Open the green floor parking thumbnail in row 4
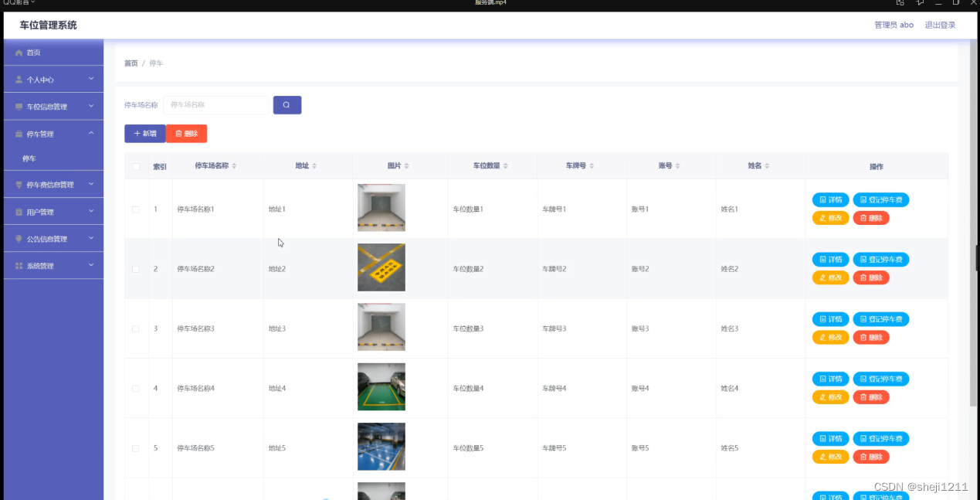 381,387
